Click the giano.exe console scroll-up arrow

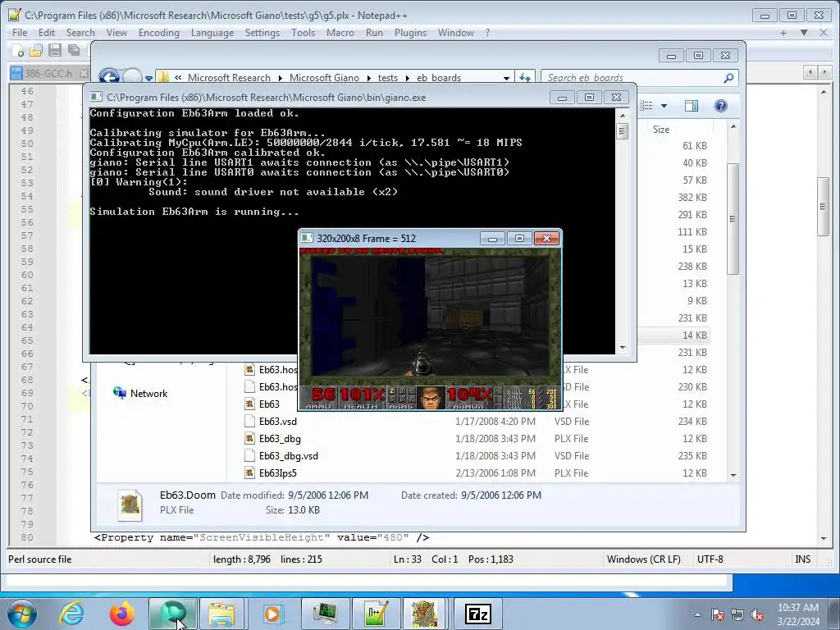click(x=622, y=115)
